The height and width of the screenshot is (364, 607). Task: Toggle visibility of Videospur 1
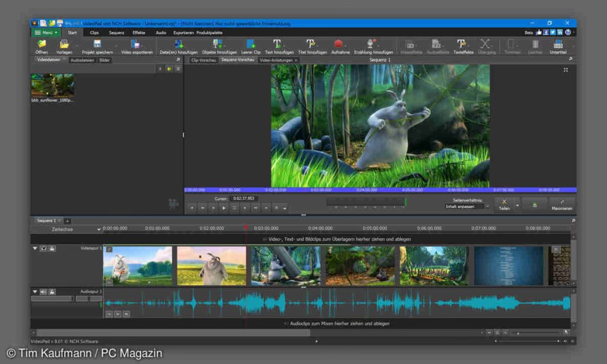coord(44,248)
